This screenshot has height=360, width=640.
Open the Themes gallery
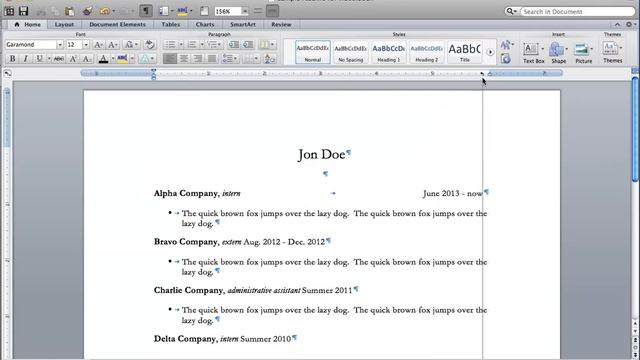(613, 52)
